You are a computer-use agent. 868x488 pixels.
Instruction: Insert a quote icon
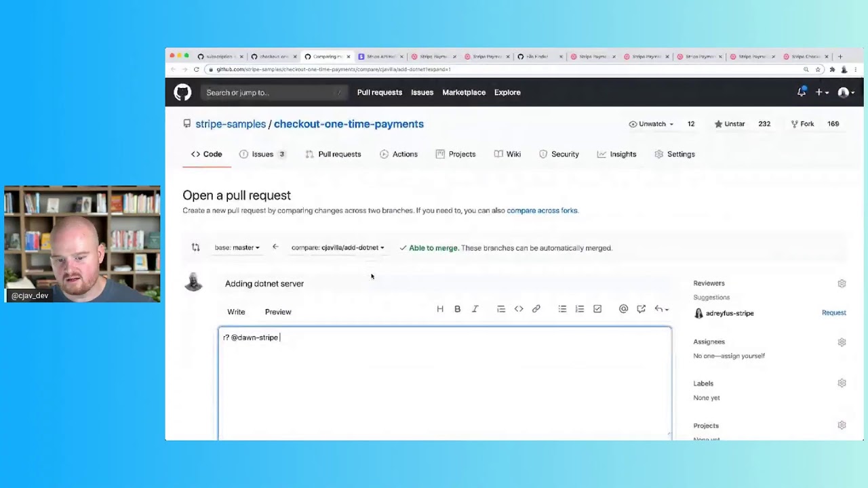(501, 309)
